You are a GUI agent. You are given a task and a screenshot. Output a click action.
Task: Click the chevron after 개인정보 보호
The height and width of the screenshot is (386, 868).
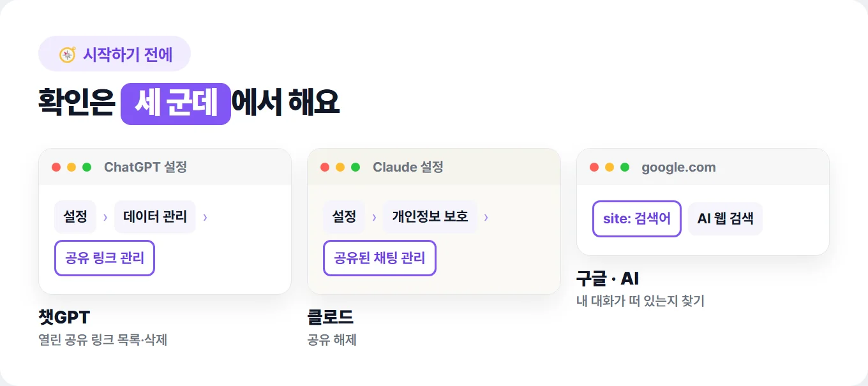(x=486, y=218)
